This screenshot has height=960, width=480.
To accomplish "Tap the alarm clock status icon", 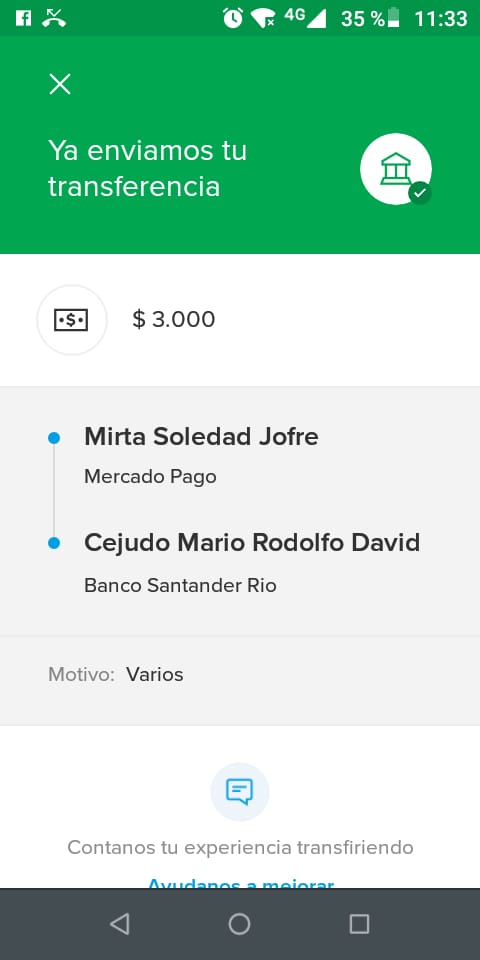I will pos(233,18).
